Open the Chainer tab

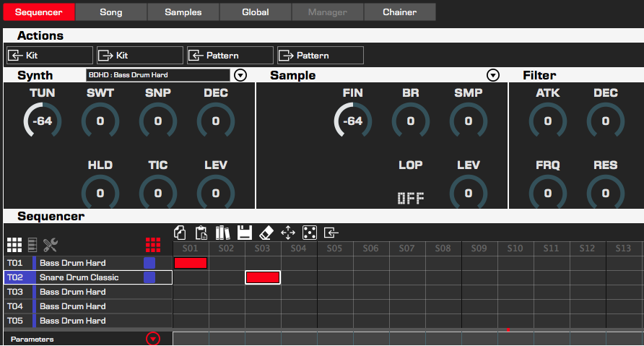coord(400,12)
